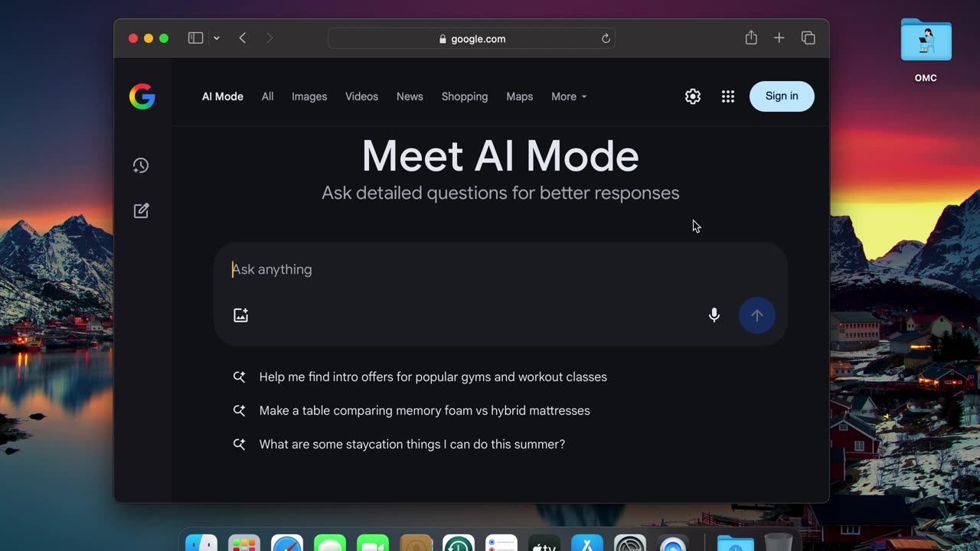Screen dimensions: 980x551
Task: Show Safari tab overview icon
Action: (x=808, y=38)
